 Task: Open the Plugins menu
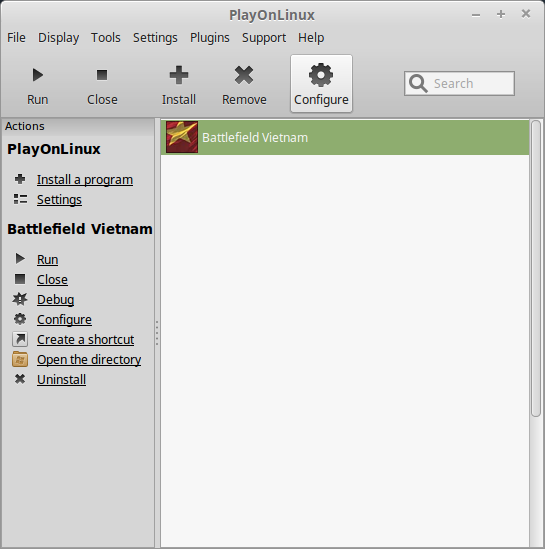click(210, 37)
